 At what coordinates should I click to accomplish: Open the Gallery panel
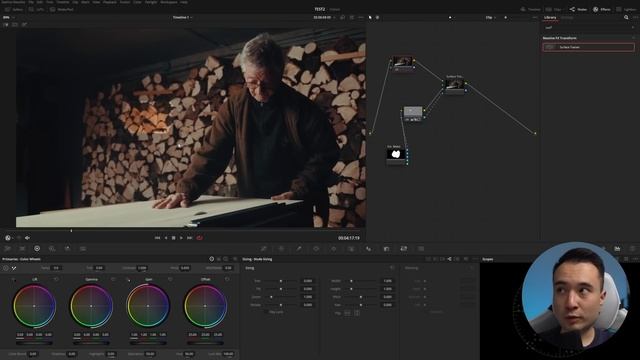[14, 9]
